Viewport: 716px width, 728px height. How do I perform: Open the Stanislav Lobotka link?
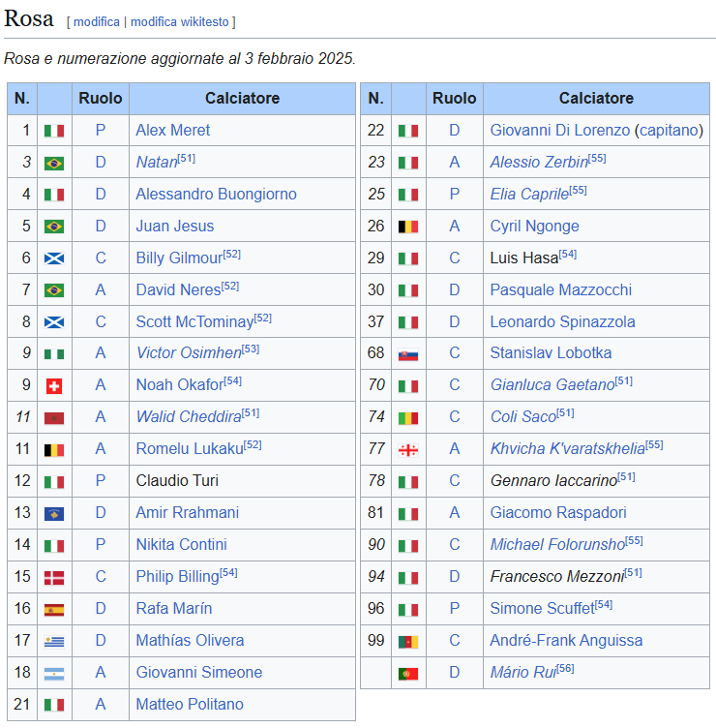(x=551, y=352)
